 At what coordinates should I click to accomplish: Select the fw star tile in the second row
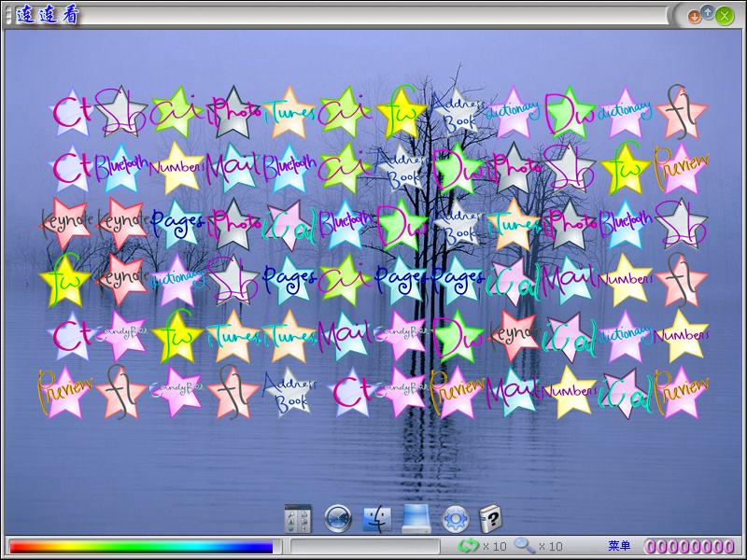pyautogui.click(x=626, y=168)
